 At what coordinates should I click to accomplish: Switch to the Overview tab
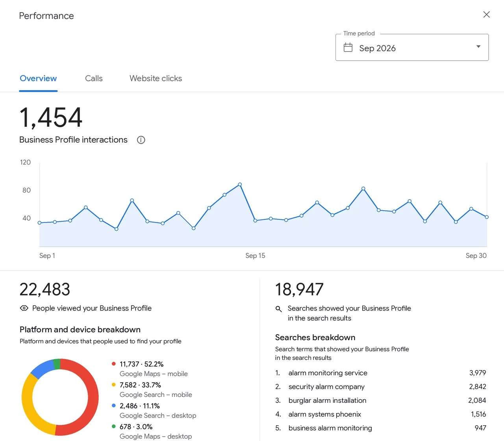(38, 78)
